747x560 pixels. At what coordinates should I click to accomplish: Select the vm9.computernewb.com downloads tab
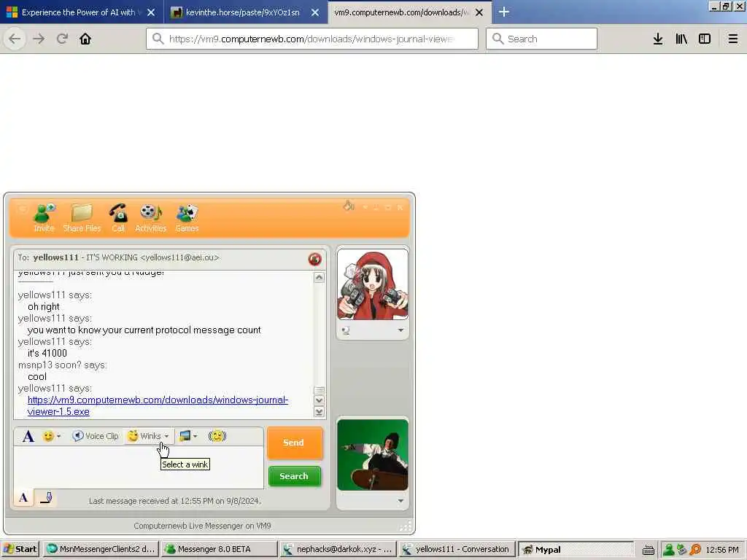[401, 12]
